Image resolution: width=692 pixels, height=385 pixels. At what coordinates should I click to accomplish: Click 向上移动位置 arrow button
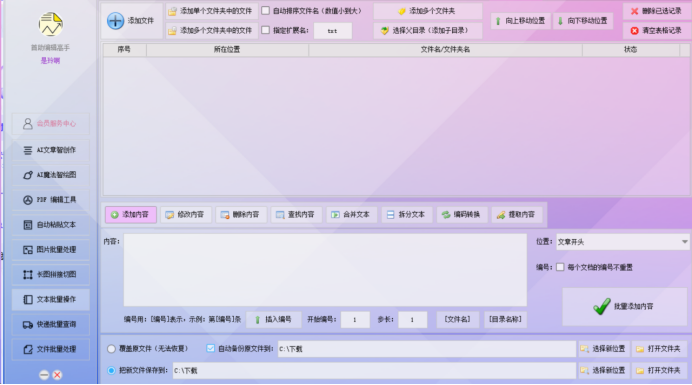520,21
